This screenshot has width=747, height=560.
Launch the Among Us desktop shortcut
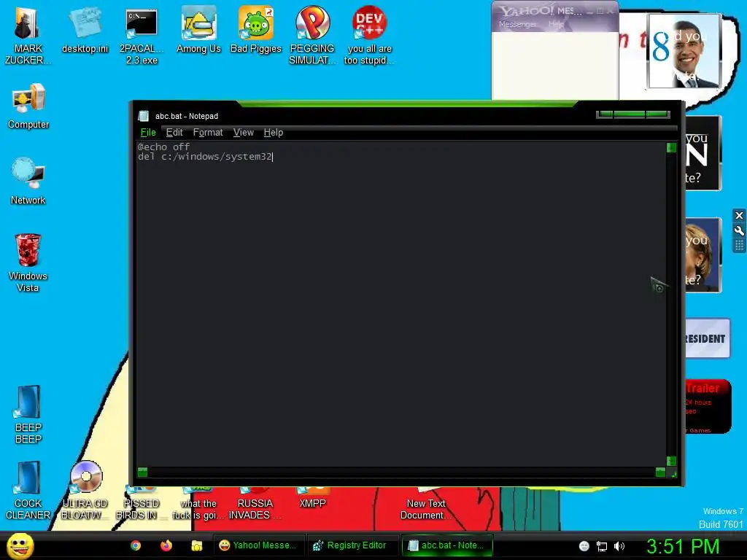click(x=198, y=29)
